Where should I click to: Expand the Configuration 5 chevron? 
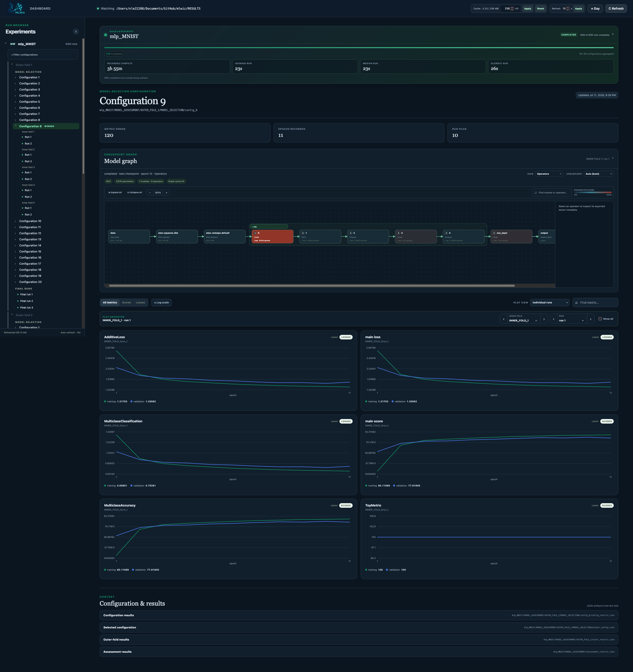(x=15, y=102)
